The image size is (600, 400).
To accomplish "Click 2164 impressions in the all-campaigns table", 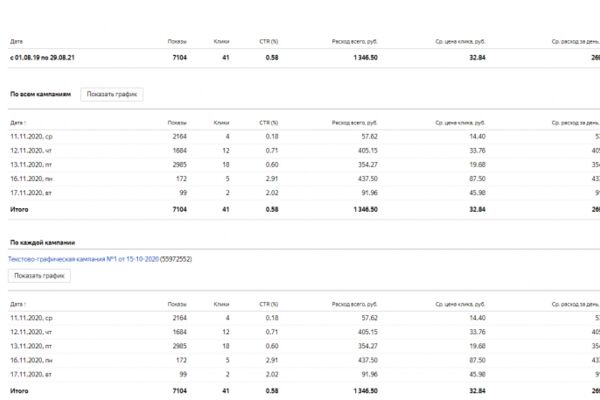I will tap(180, 137).
